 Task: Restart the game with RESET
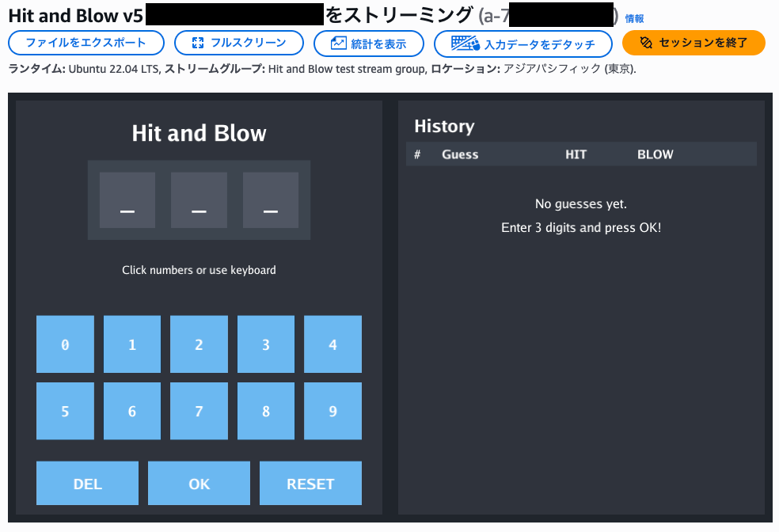click(x=310, y=483)
